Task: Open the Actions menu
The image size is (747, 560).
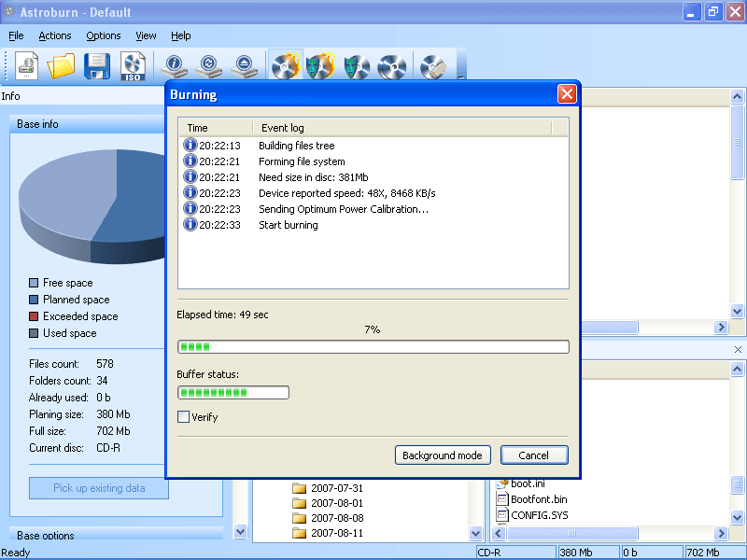Action: [x=54, y=35]
